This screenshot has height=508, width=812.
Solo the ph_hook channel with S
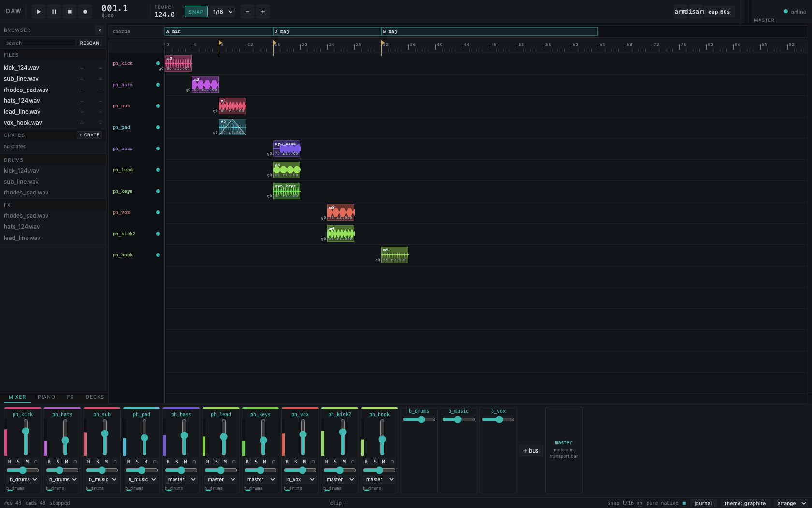tap(375, 462)
